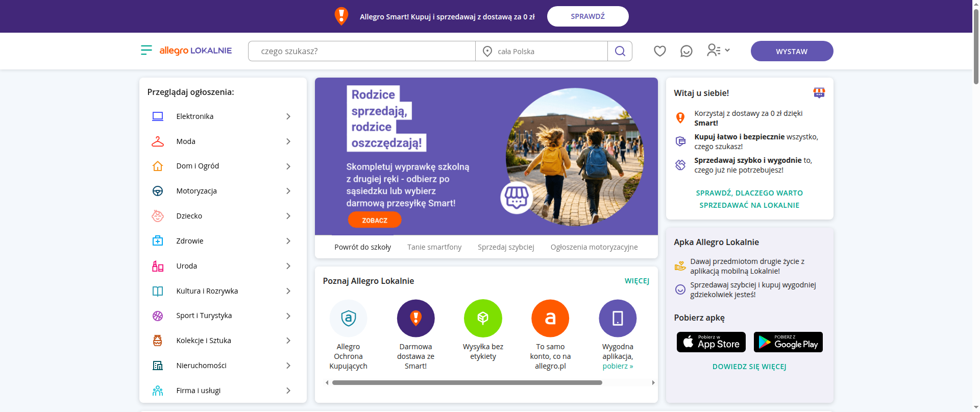This screenshot has height=412, width=980.
Task: Open messages chat bubble icon
Action: click(x=687, y=51)
